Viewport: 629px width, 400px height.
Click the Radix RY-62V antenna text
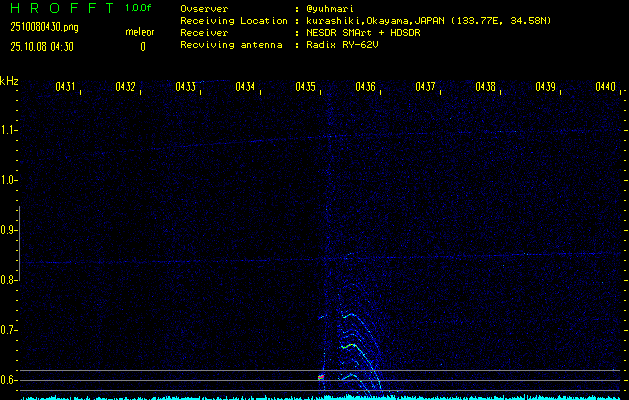(346, 45)
